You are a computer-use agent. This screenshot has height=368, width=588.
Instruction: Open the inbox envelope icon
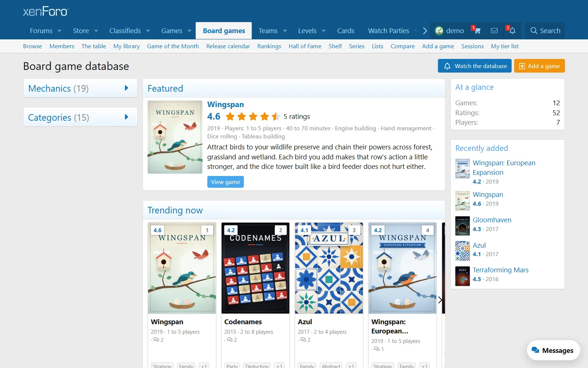coord(494,31)
